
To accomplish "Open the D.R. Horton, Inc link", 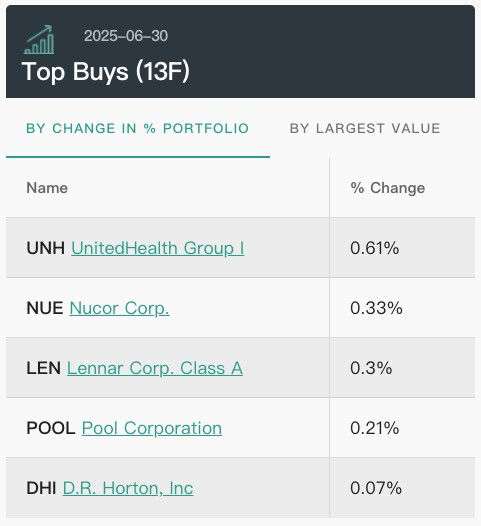I will click(x=128, y=488).
